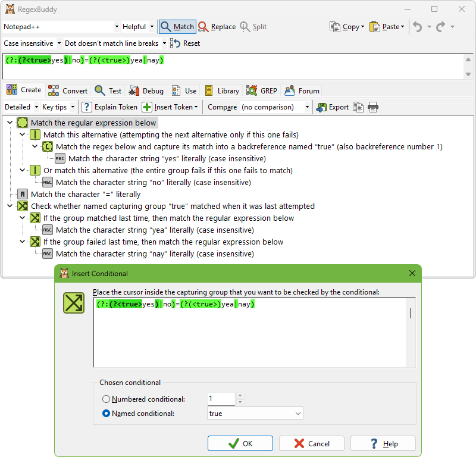Reset regex options with Reset button

(x=185, y=43)
